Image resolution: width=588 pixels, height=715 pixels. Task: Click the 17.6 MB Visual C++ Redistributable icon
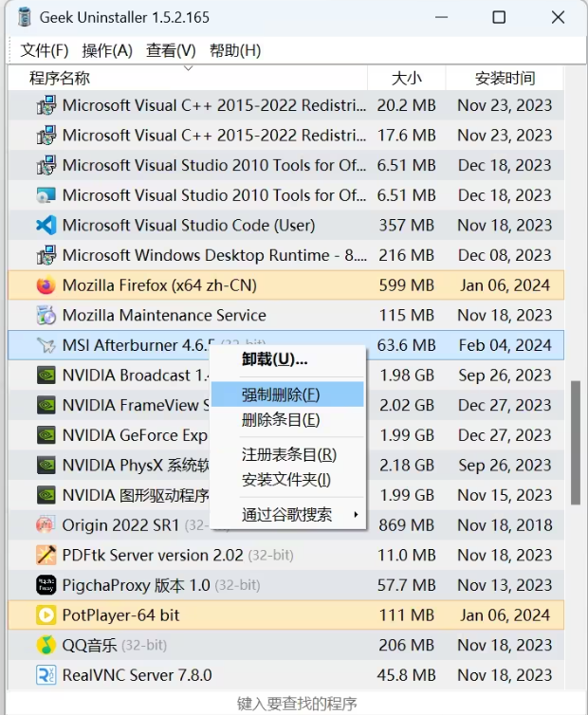tap(46, 136)
